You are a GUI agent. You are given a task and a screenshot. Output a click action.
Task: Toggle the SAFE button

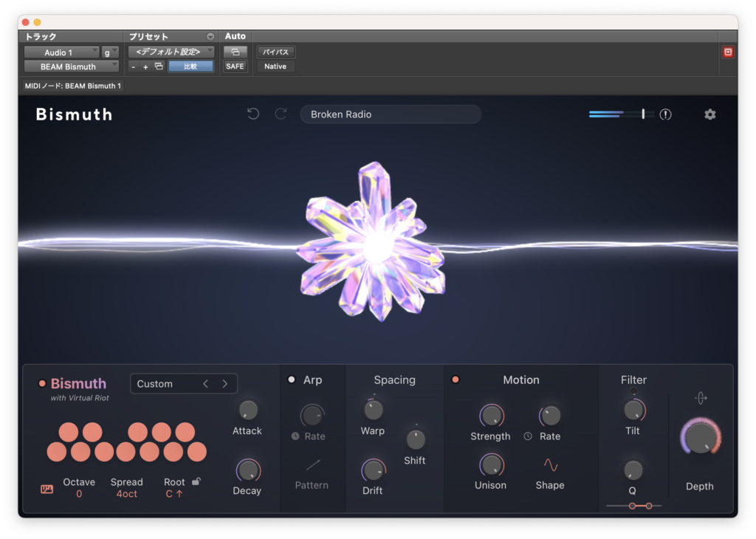click(236, 66)
